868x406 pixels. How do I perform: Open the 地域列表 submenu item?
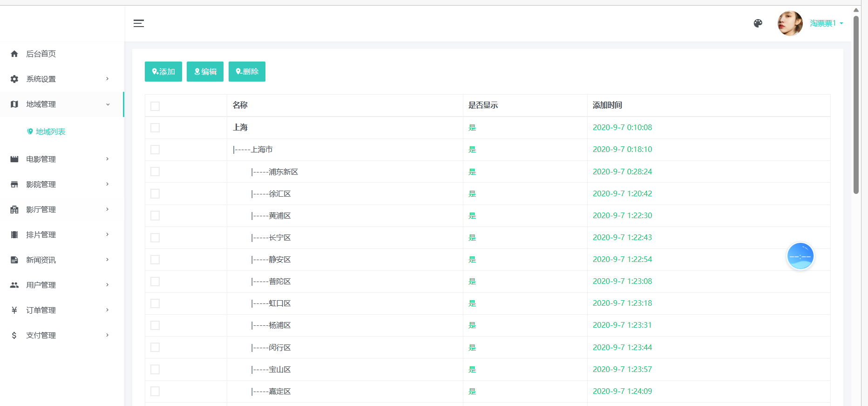[50, 132]
